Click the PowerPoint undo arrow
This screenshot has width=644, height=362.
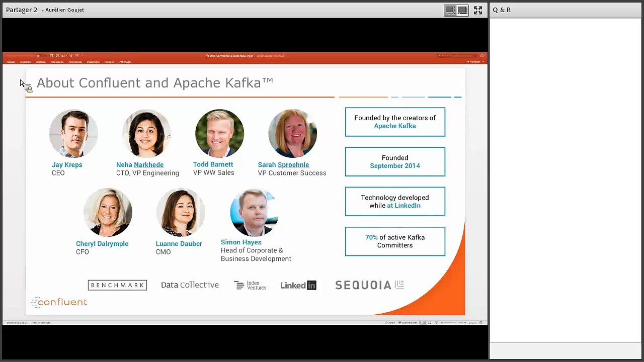point(64,56)
